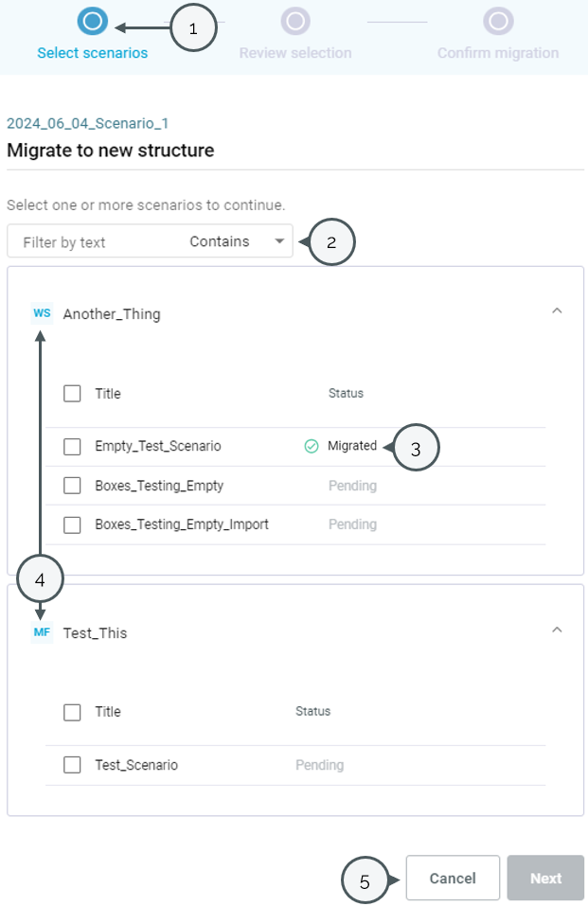Click the green Migrated status check icon
Viewport: 588px width, 906px height.
[310, 446]
